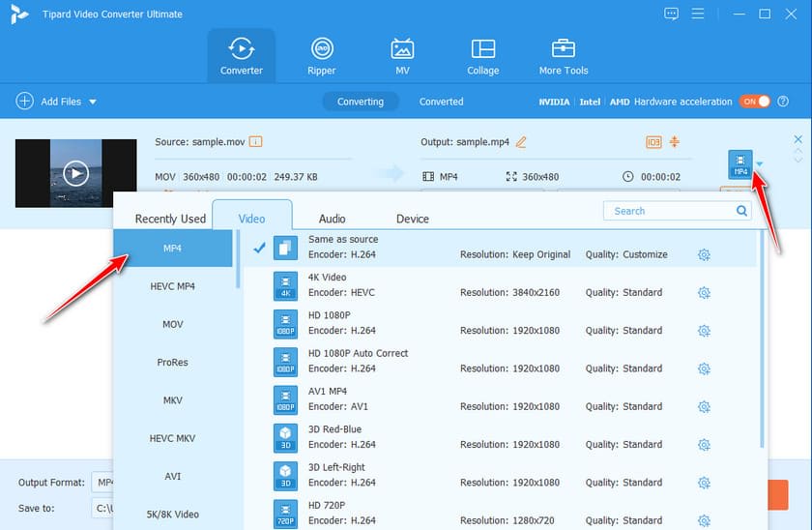Open settings gear for HD 1080P
This screenshot has height=530, width=812.
[x=704, y=331]
